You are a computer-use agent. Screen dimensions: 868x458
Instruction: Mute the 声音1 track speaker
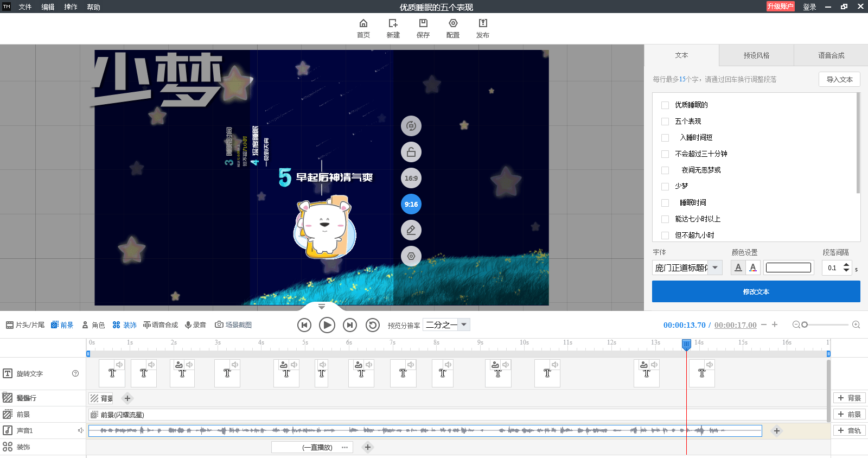click(x=80, y=430)
